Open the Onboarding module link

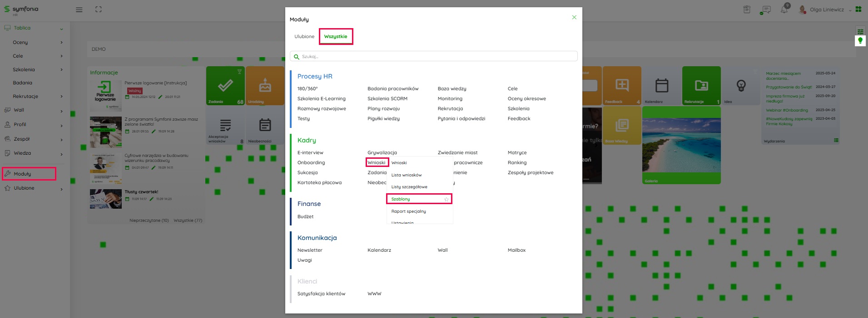click(x=311, y=162)
